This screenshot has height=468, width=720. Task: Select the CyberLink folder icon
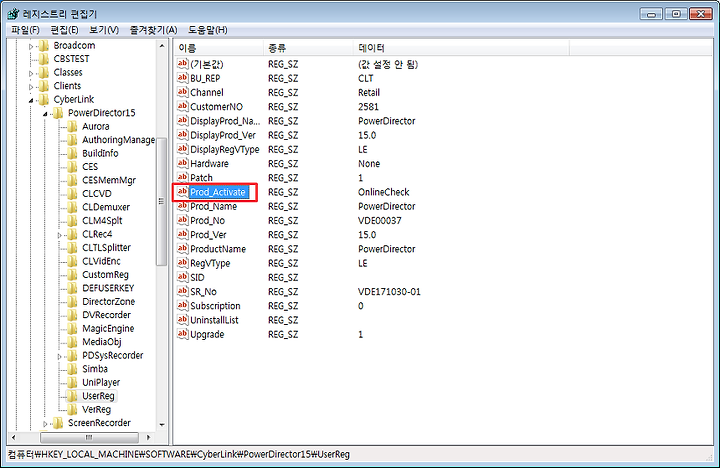tap(44, 99)
